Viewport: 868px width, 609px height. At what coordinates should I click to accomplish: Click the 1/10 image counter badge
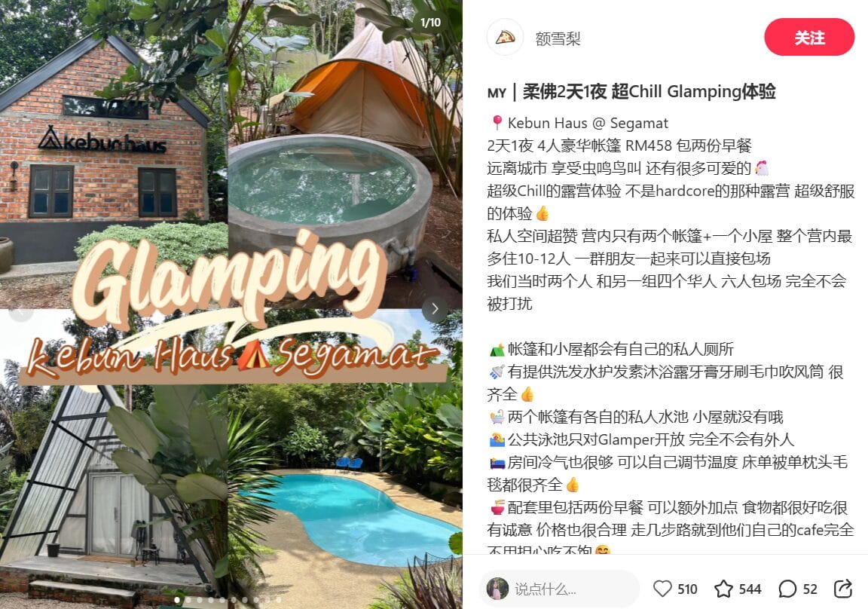tap(431, 22)
